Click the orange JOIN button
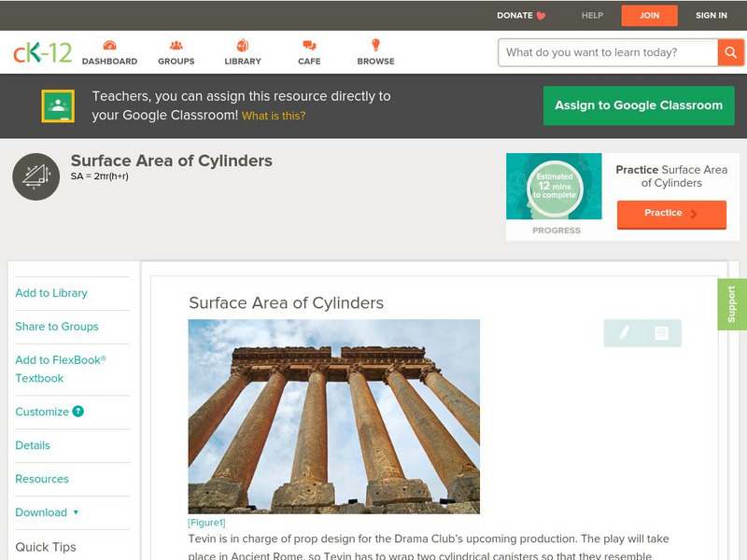The height and width of the screenshot is (560, 747). coord(649,16)
